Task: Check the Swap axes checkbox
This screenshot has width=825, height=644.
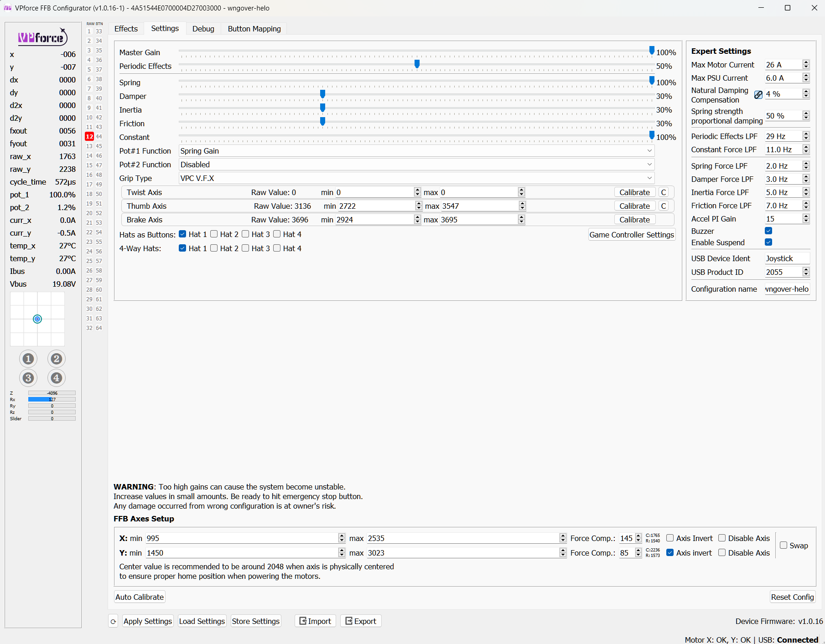Action: [x=783, y=546]
